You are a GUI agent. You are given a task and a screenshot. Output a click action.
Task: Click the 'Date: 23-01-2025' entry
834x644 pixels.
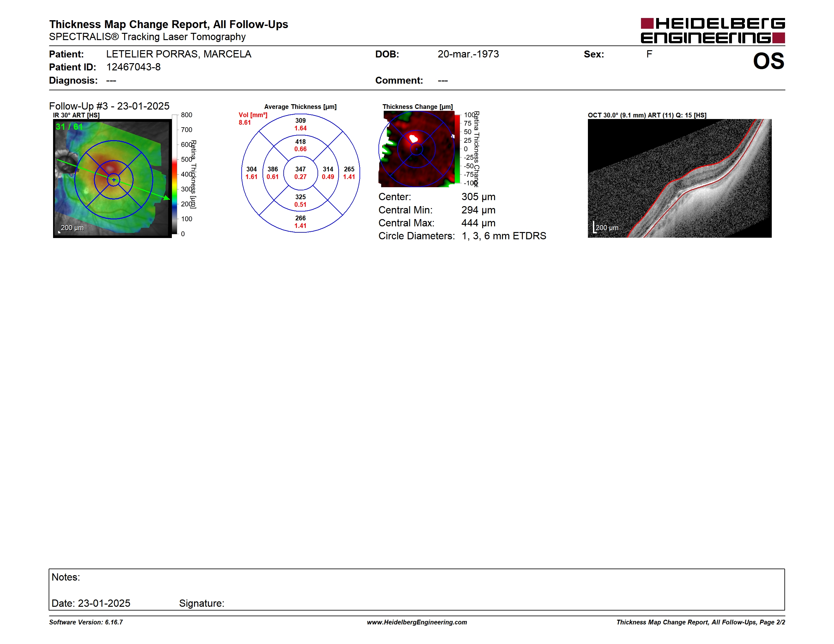point(91,603)
